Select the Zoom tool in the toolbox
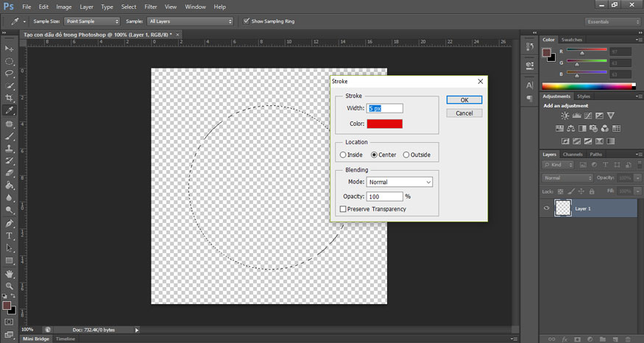 tap(9, 286)
